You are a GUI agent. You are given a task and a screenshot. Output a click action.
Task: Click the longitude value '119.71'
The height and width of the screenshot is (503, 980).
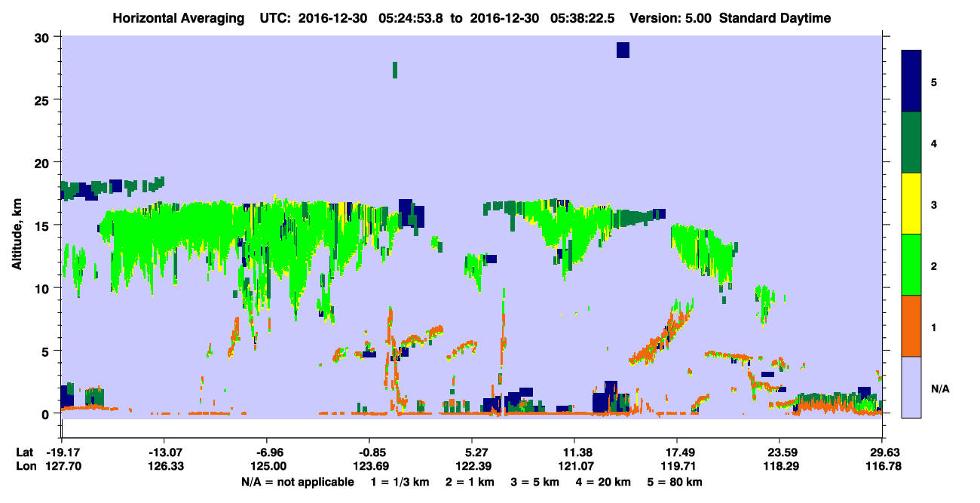point(677,466)
